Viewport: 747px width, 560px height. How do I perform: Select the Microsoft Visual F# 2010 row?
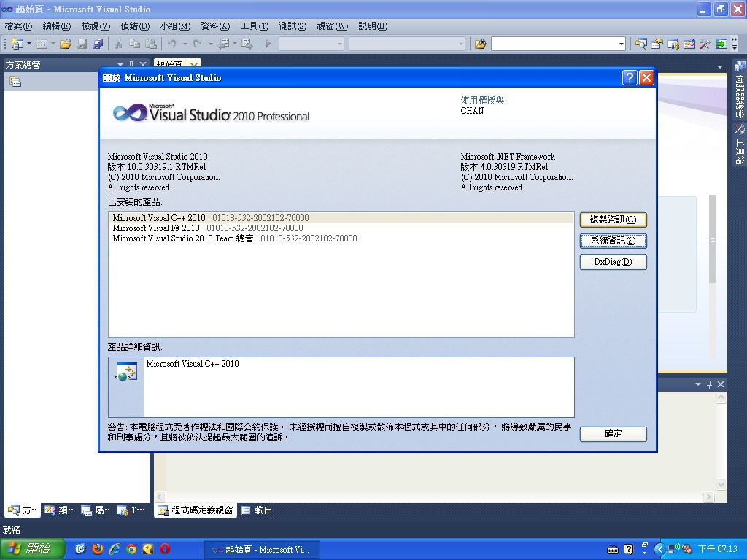(x=341, y=228)
